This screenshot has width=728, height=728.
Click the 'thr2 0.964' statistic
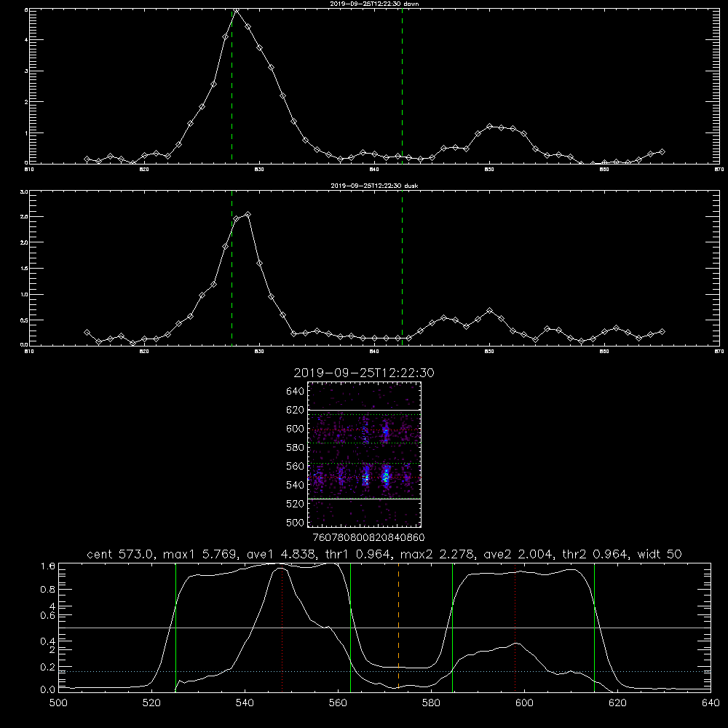pyautogui.click(x=596, y=554)
